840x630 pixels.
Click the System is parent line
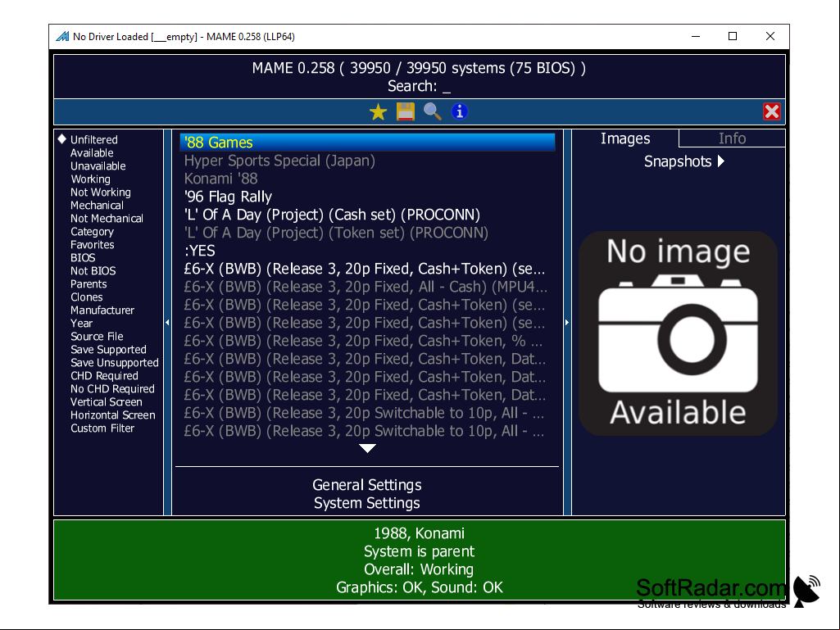pos(419,551)
